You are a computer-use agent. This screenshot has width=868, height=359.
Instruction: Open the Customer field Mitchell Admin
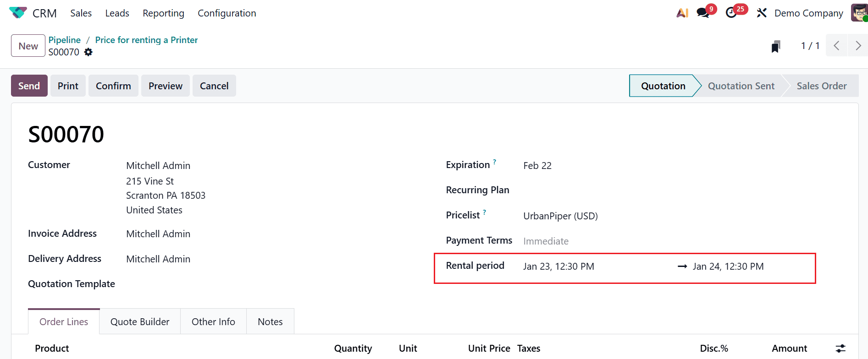(158, 165)
